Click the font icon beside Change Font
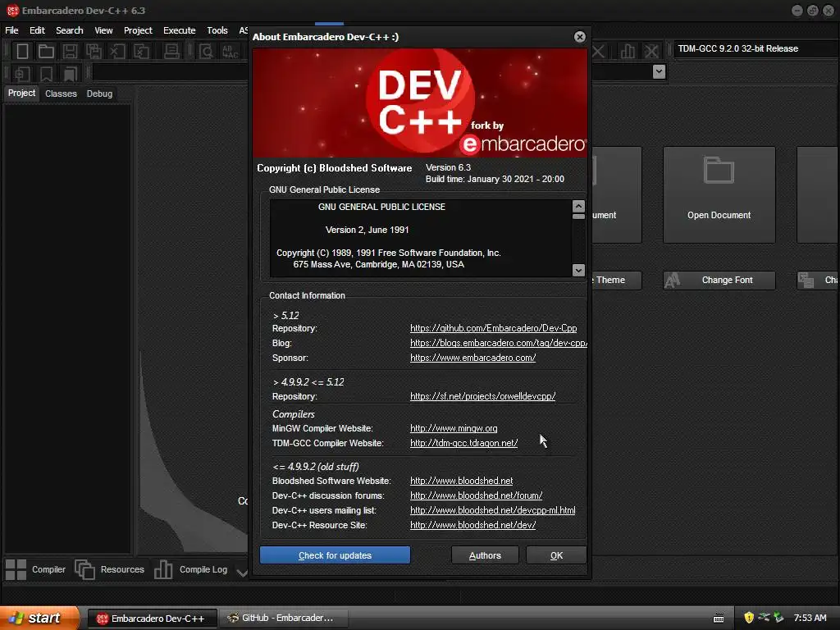The image size is (840, 630). tap(673, 281)
